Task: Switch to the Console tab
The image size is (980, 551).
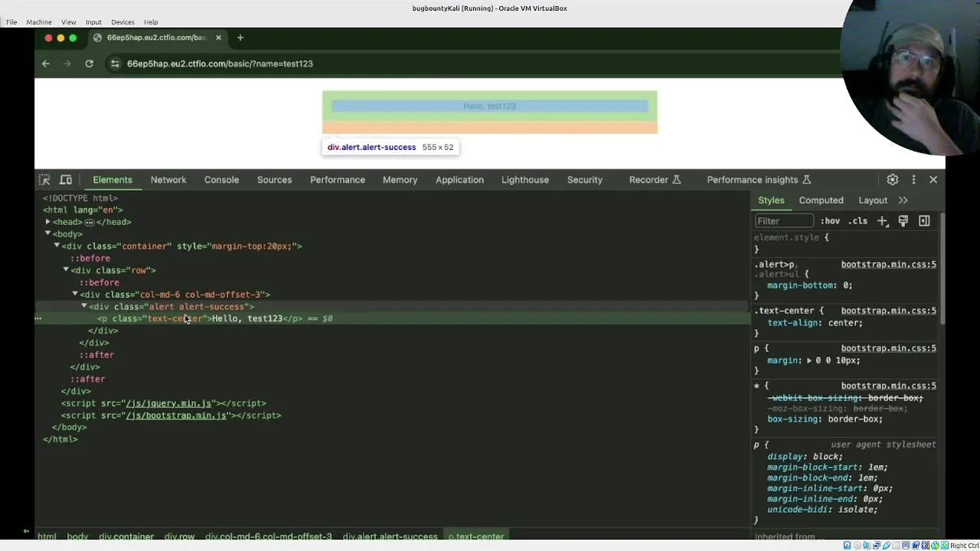Action: coord(221,180)
